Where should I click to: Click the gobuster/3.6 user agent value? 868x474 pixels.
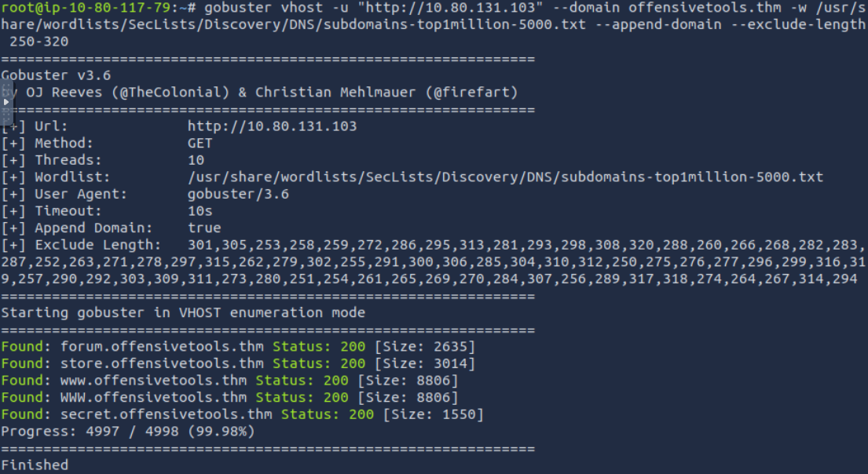point(238,194)
